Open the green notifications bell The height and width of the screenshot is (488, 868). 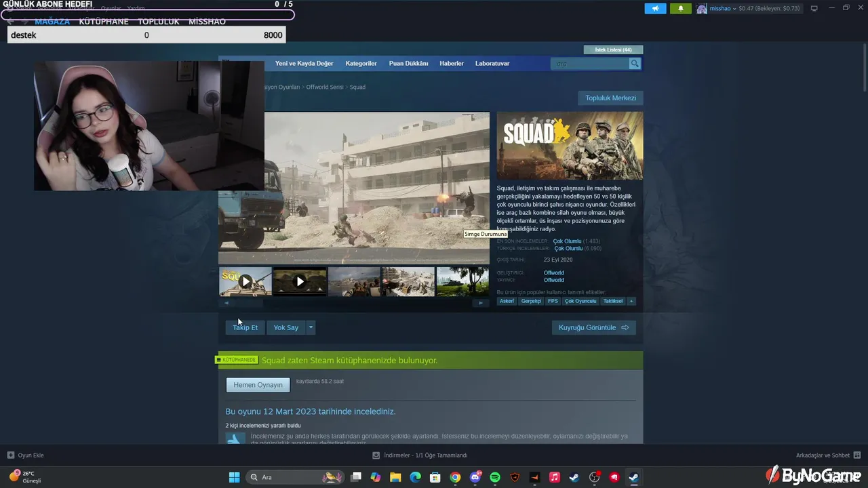click(681, 9)
